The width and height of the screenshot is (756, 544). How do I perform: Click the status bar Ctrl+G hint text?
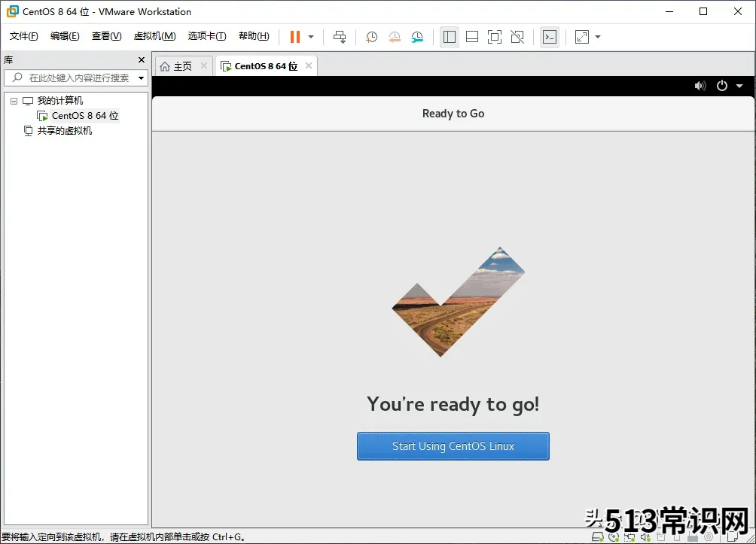(x=123, y=536)
